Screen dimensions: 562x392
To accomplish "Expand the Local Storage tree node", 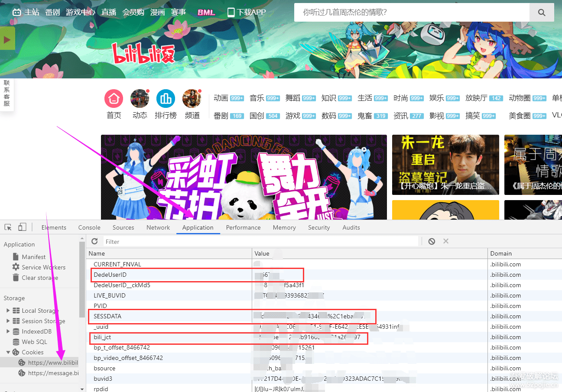I will tap(8, 311).
